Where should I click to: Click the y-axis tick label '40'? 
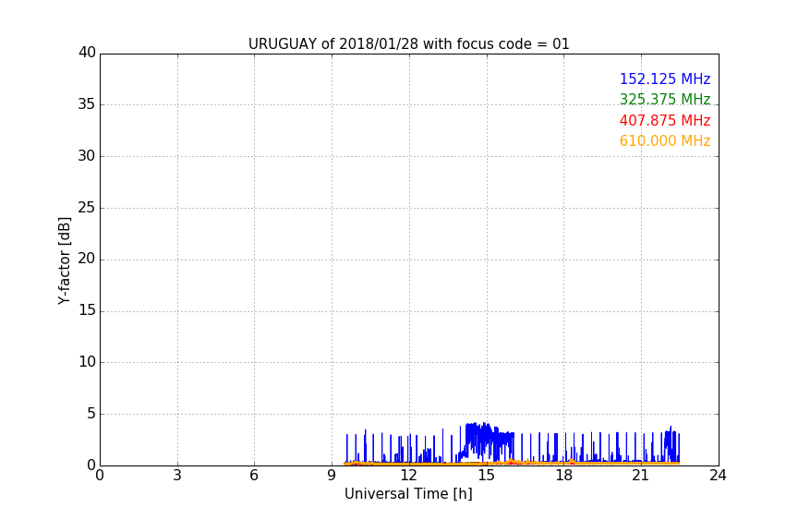[87, 53]
